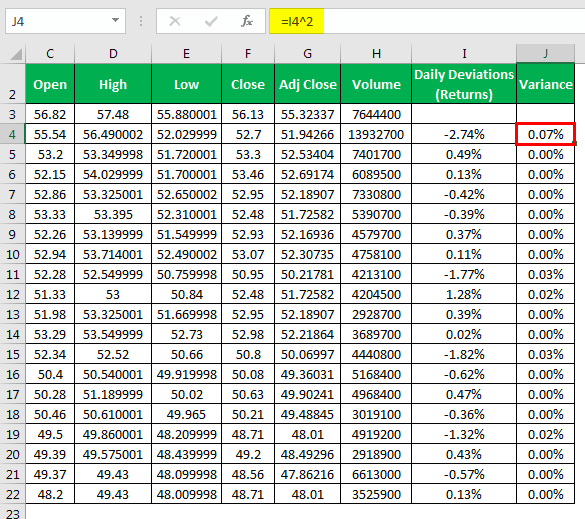Select cell with value 49.90241
Image resolution: width=585 pixels, height=519 pixels.
pos(307,394)
